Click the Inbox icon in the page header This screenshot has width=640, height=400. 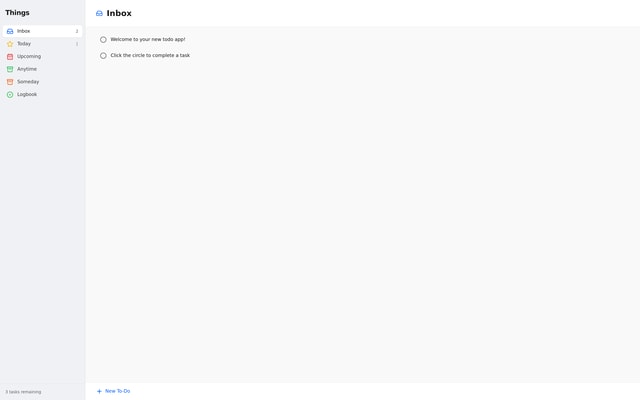click(x=99, y=14)
